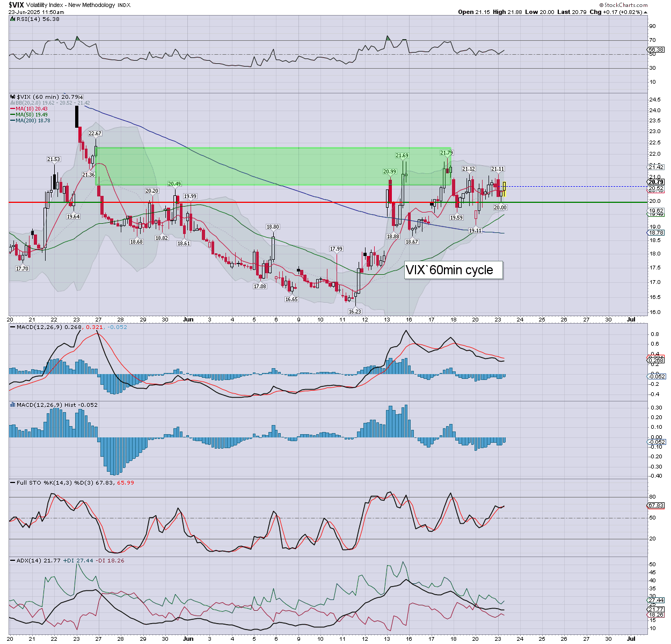This screenshot has width=671, height=644.
Task: Click the 16.23 low price label
Action: click(355, 311)
